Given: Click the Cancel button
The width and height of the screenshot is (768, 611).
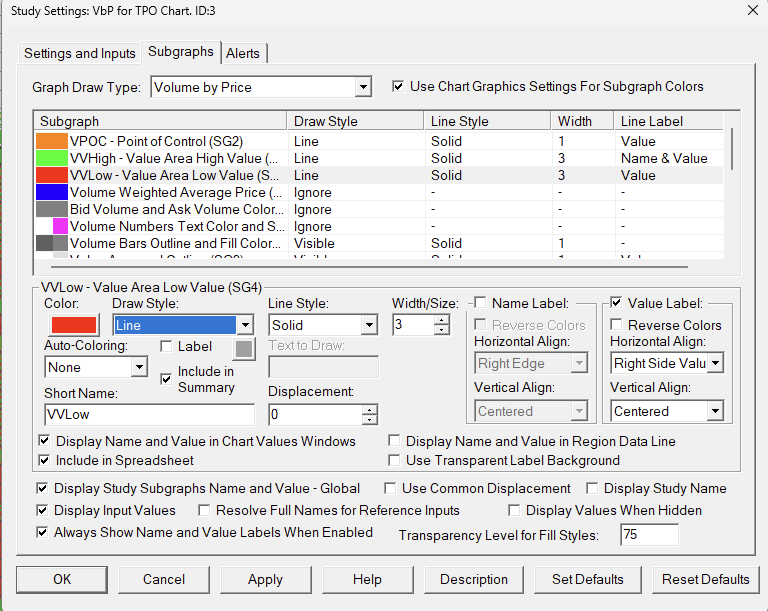Looking at the screenshot, I should pyautogui.click(x=164, y=579).
